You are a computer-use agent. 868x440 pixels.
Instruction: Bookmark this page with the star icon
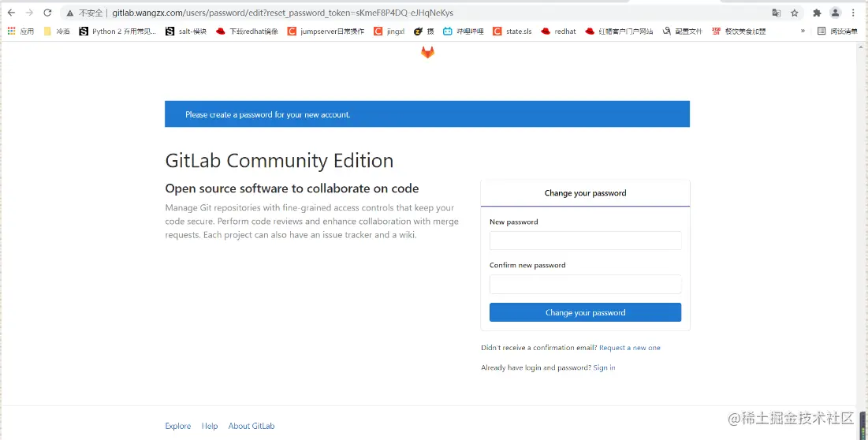point(795,13)
